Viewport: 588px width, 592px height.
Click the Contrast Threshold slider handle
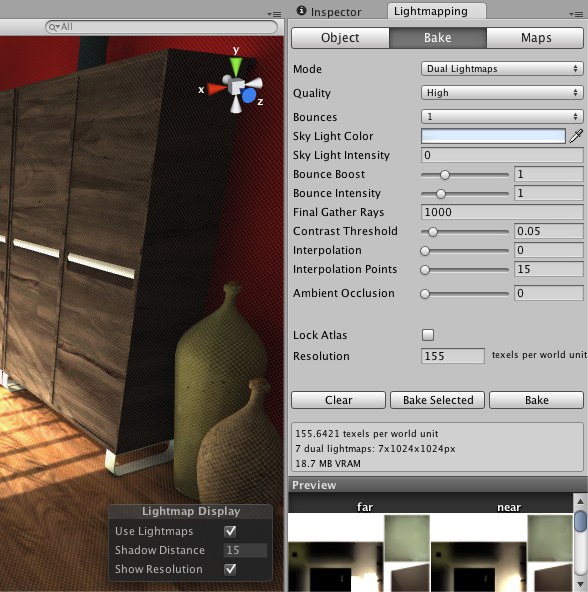click(433, 231)
